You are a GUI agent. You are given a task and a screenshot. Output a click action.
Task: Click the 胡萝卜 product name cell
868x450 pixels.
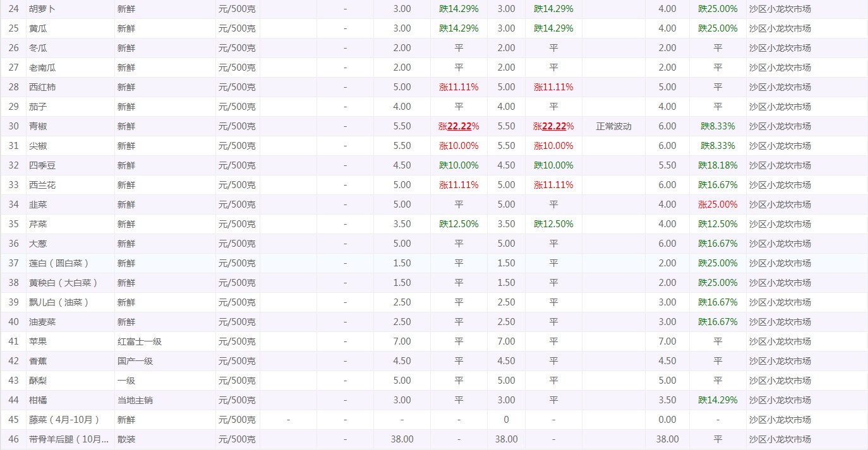pos(42,9)
